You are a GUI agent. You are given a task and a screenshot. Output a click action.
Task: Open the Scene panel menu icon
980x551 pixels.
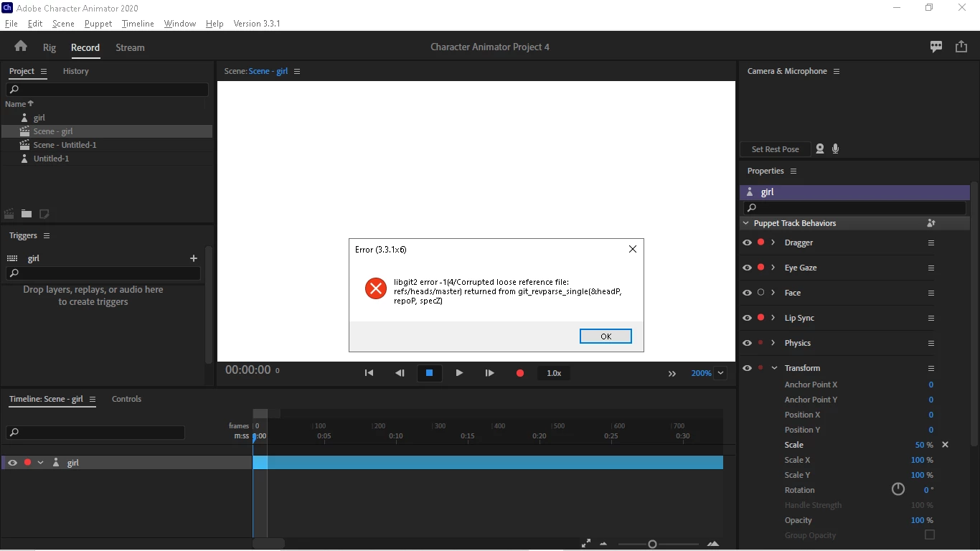click(x=297, y=72)
